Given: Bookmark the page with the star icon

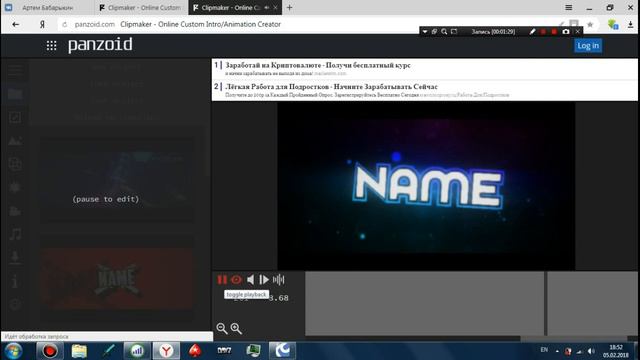Looking at the screenshot, I should coord(590,24).
